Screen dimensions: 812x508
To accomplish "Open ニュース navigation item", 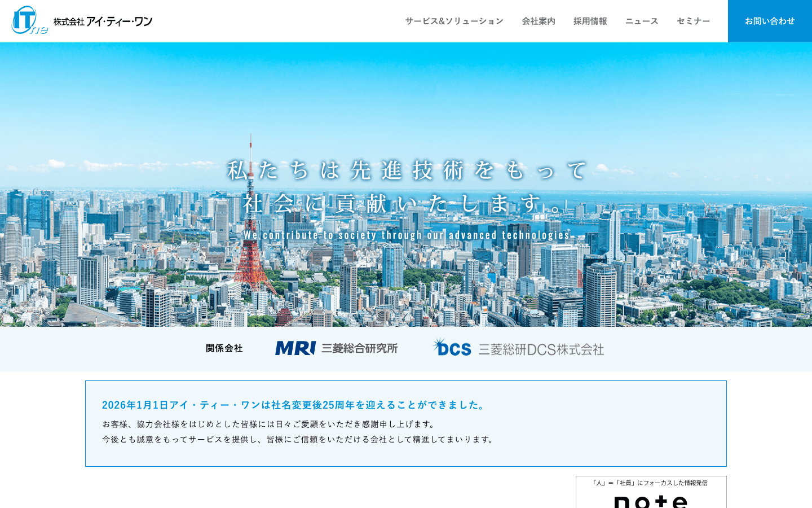I will pos(642,21).
